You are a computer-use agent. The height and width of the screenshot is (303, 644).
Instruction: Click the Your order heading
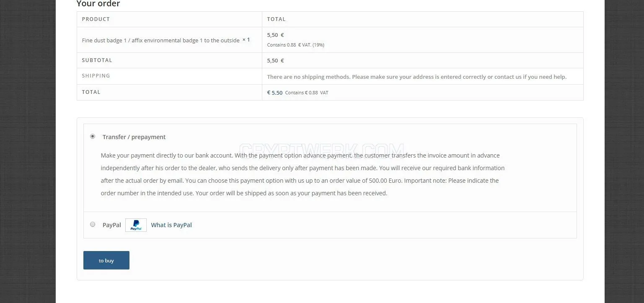98,4
